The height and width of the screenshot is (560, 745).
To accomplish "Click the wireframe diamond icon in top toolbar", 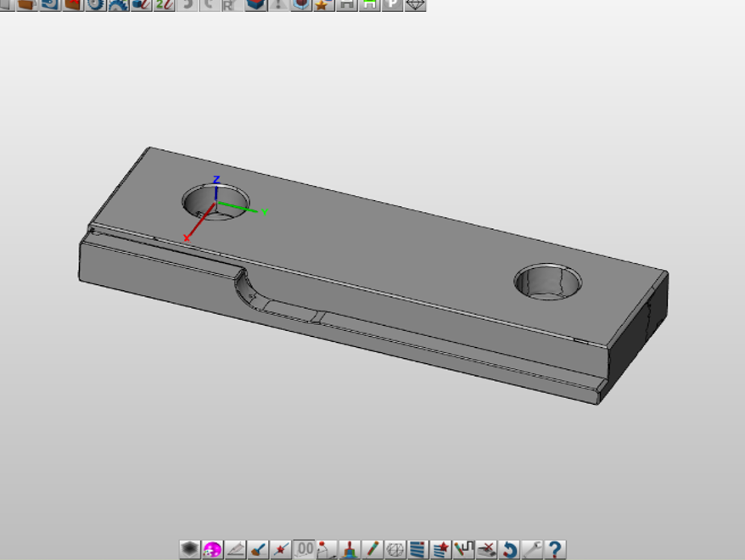I will tap(415, 4).
